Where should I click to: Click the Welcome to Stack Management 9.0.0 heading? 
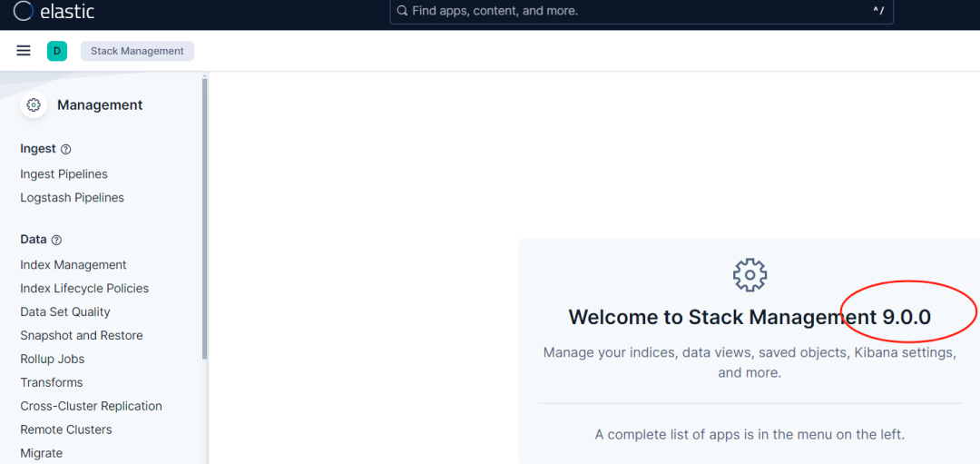[x=750, y=317]
